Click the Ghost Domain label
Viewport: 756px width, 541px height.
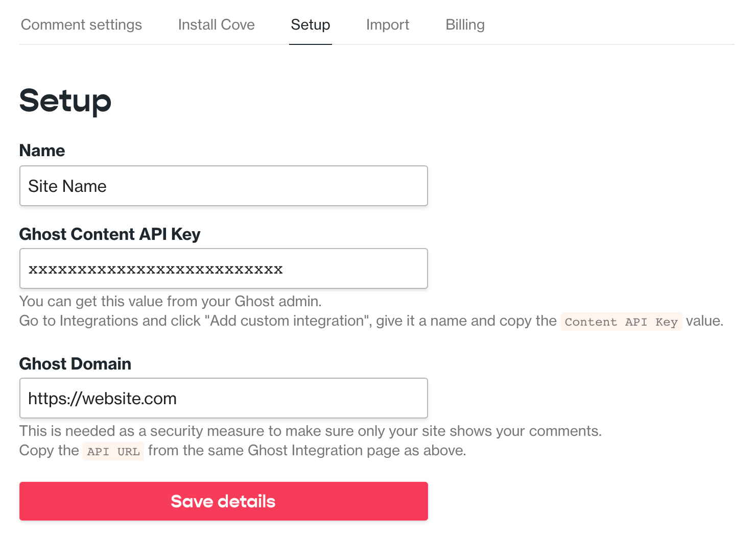pos(75,364)
